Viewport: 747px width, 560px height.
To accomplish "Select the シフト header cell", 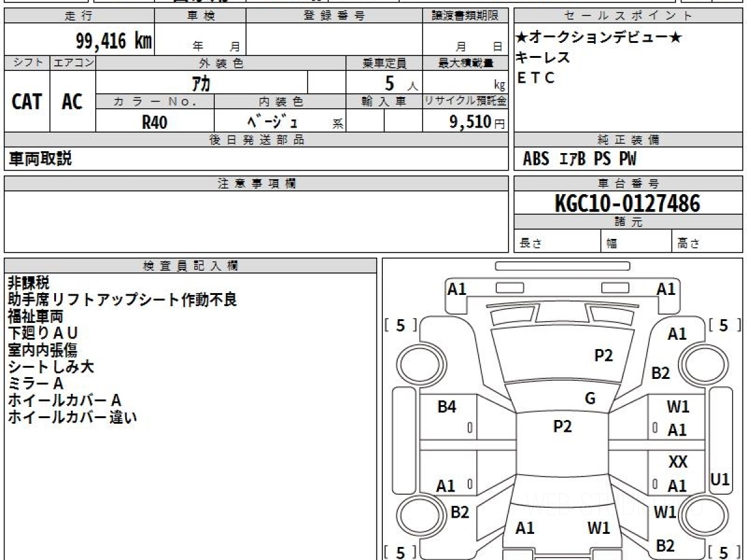I will (27, 63).
